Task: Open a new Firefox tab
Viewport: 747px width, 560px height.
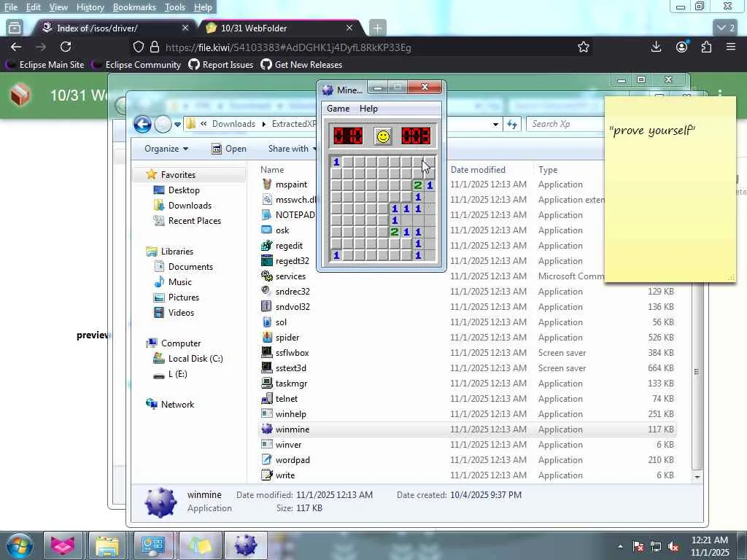Action: (377, 28)
